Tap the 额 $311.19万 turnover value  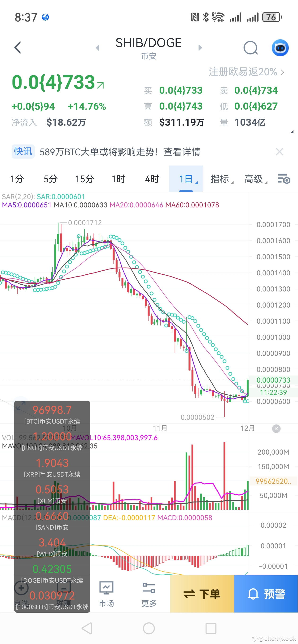pyautogui.click(x=182, y=122)
